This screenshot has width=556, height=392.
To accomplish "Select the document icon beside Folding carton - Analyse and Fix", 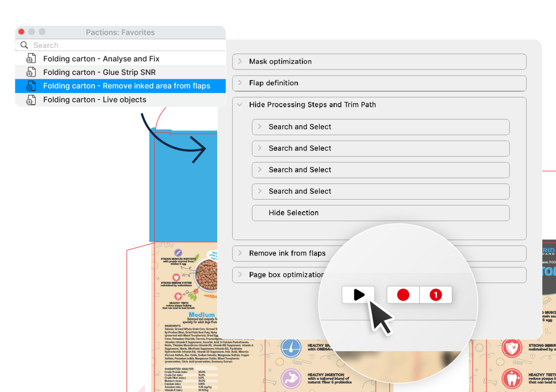I will click(31, 59).
